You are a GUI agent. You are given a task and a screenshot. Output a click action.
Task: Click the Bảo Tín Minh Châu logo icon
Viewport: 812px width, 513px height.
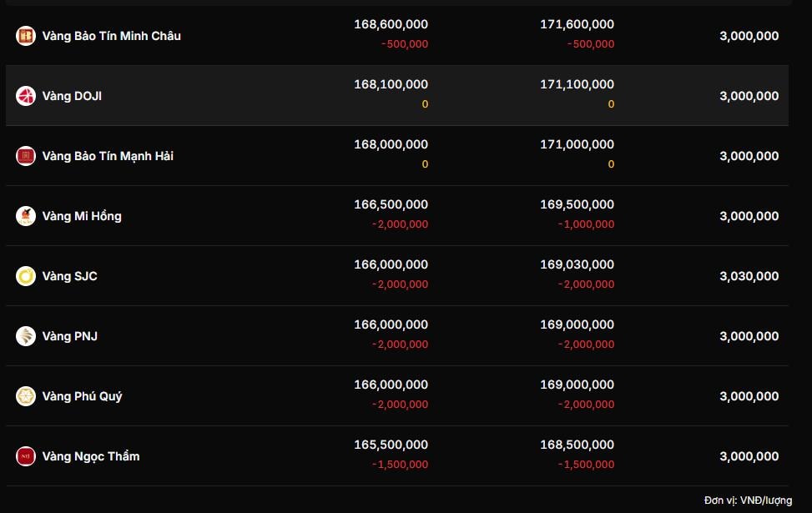26,36
